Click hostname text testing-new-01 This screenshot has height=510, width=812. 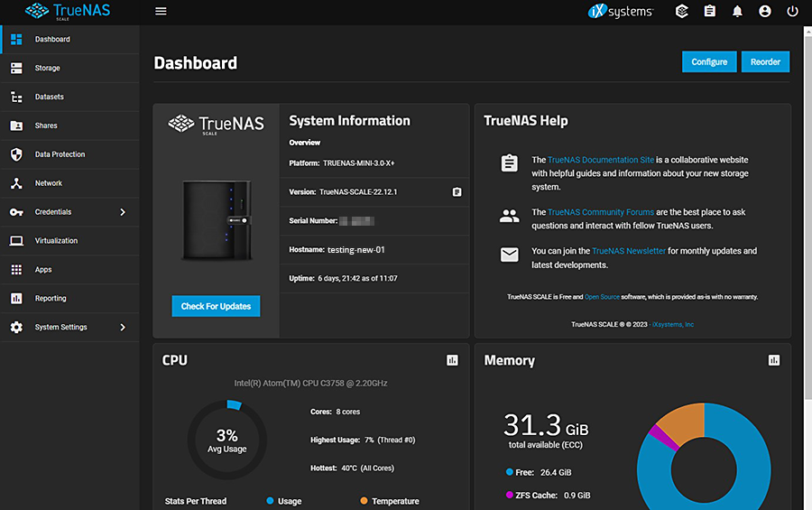(355, 250)
